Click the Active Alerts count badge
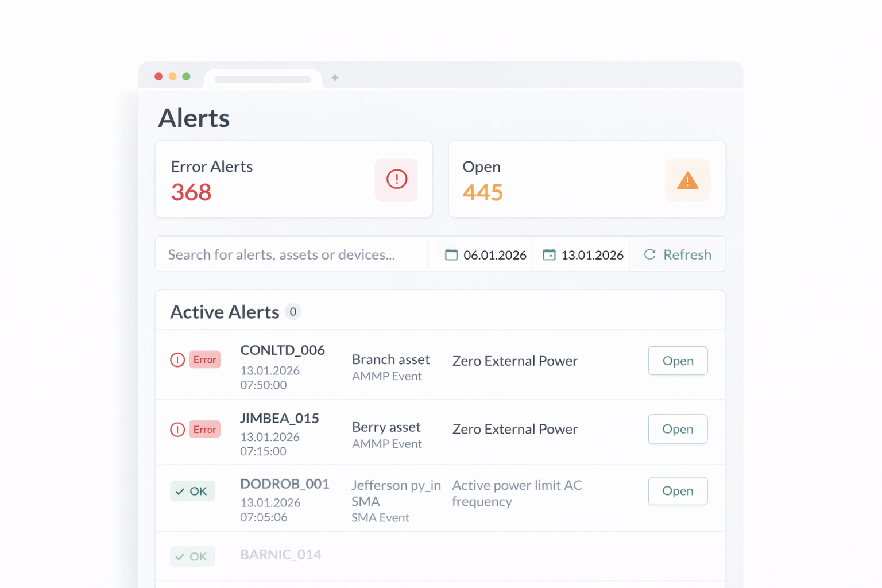Screen dimensions: 882x588 [293, 312]
